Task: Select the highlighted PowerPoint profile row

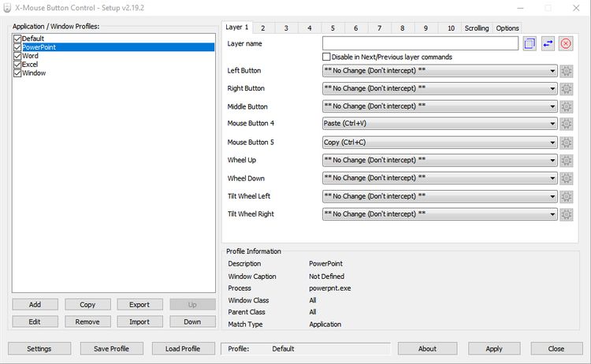Action: [118, 47]
